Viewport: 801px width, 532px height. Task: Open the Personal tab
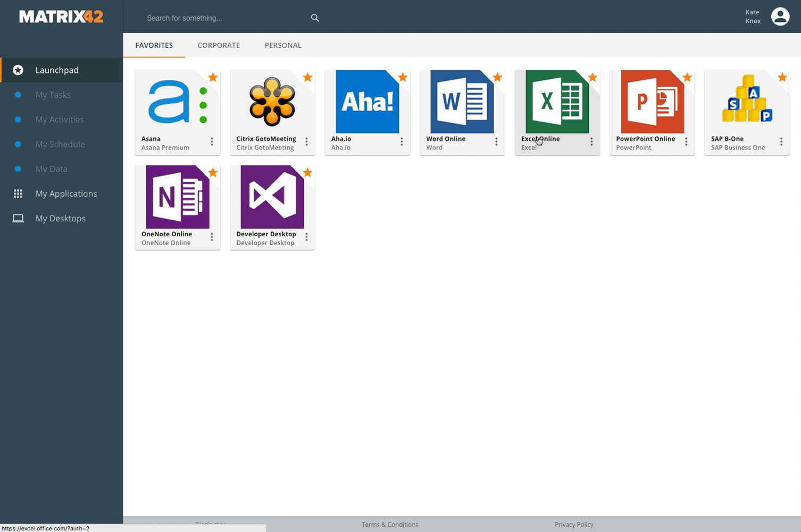(x=283, y=45)
